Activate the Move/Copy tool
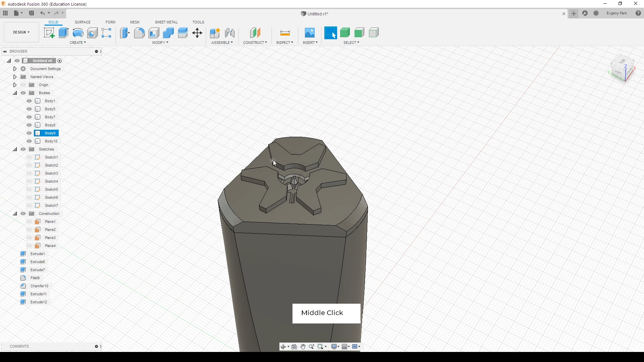The height and width of the screenshot is (362, 644). tap(197, 33)
